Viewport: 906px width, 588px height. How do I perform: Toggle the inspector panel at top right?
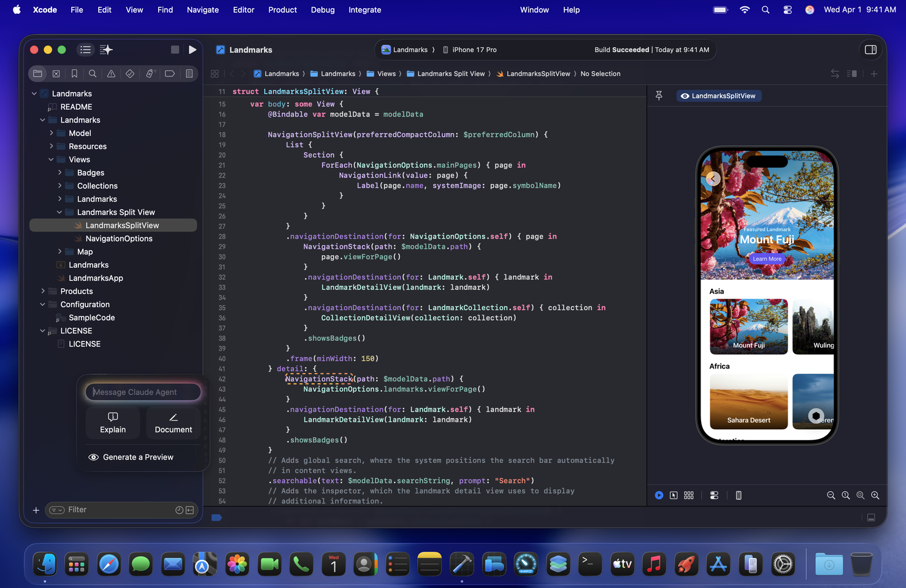[x=870, y=50]
